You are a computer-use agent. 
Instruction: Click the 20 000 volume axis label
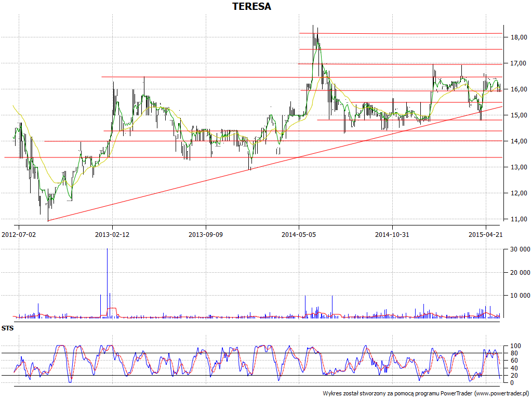click(x=520, y=272)
